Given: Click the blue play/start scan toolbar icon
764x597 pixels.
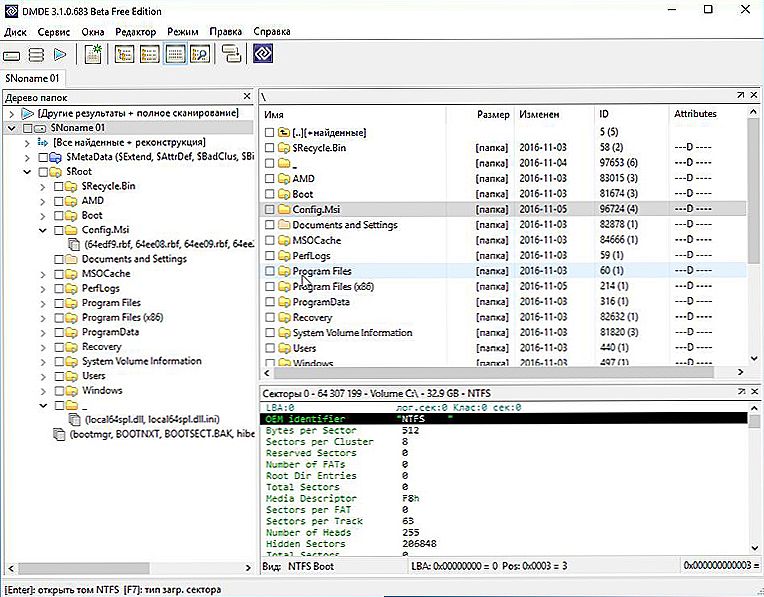Looking at the screenshot, I should point(60,54).
